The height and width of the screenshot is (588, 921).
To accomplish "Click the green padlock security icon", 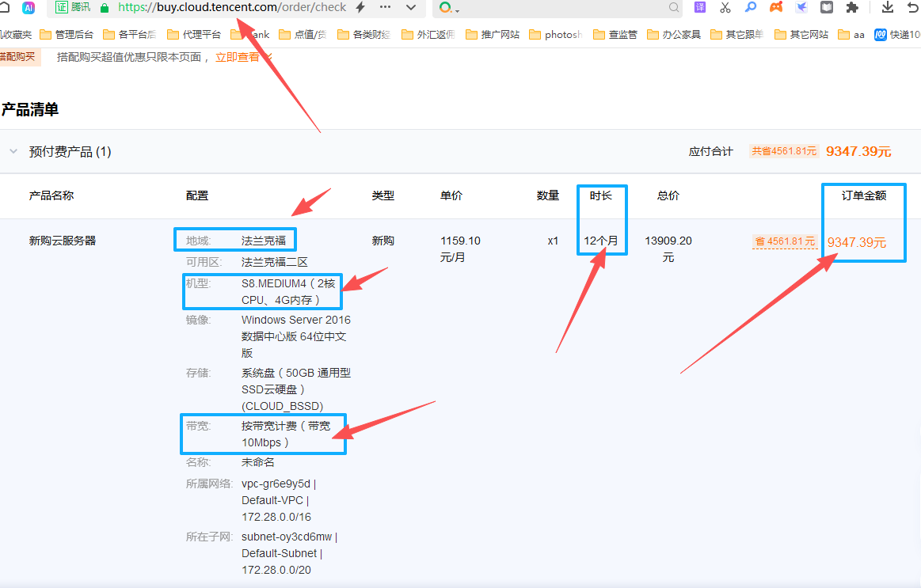I will coord(105,8).
